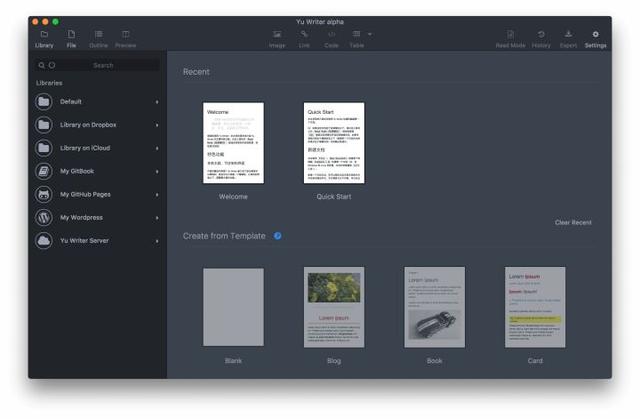Select the My Wordpress library icon

pos(44,218)
